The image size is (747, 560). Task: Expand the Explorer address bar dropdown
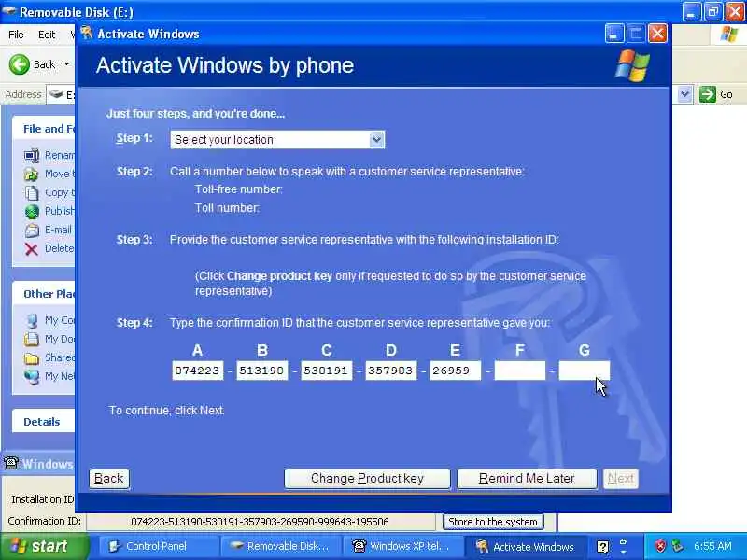click(684, 94)
